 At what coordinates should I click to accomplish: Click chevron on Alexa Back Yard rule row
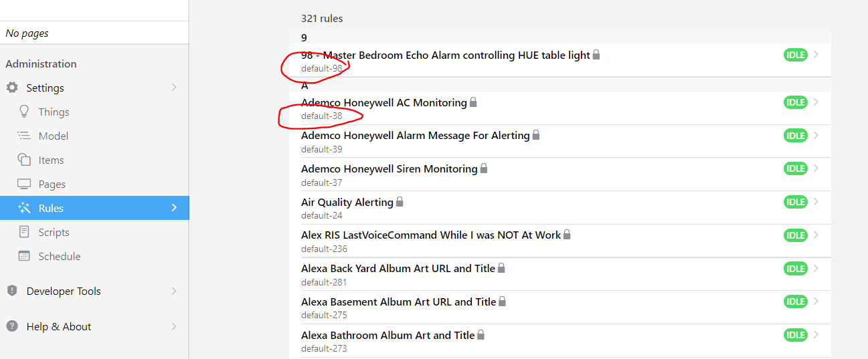[816, 268]
